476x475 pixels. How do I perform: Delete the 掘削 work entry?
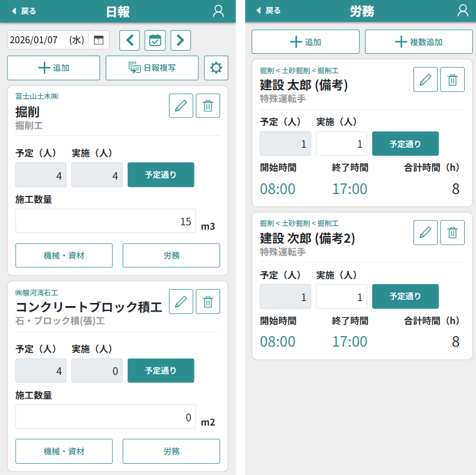(x=208, y=105)
